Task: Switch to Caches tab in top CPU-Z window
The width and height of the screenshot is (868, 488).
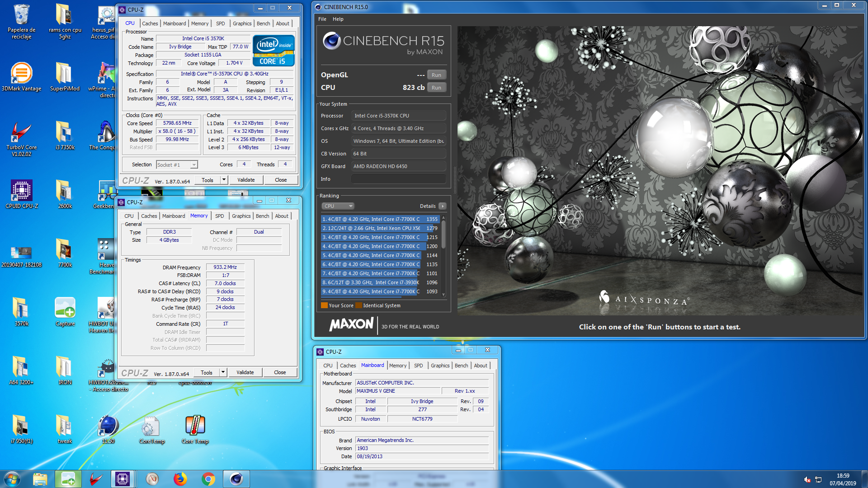Action: pos(150,23)
